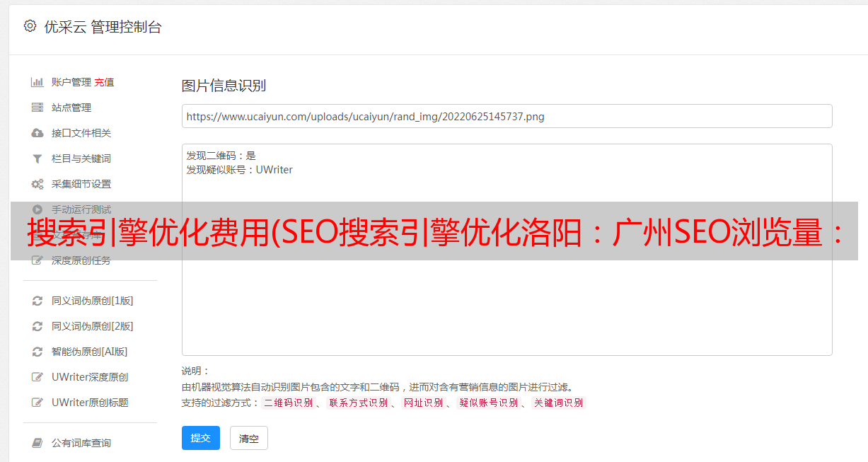Image resolution: width=868 pixels, height=462 pixels.
Task: Click the 疑似账号识别 tag
Action: 489,403
